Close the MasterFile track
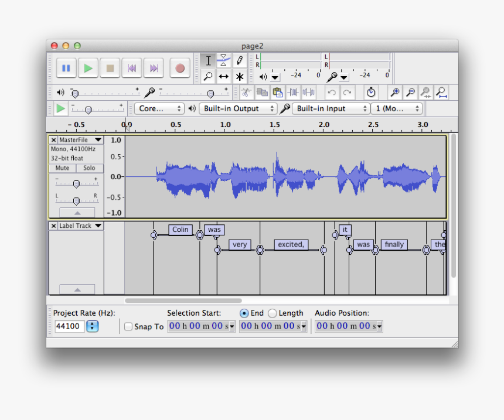504x420 pixels. coord(54,140)
